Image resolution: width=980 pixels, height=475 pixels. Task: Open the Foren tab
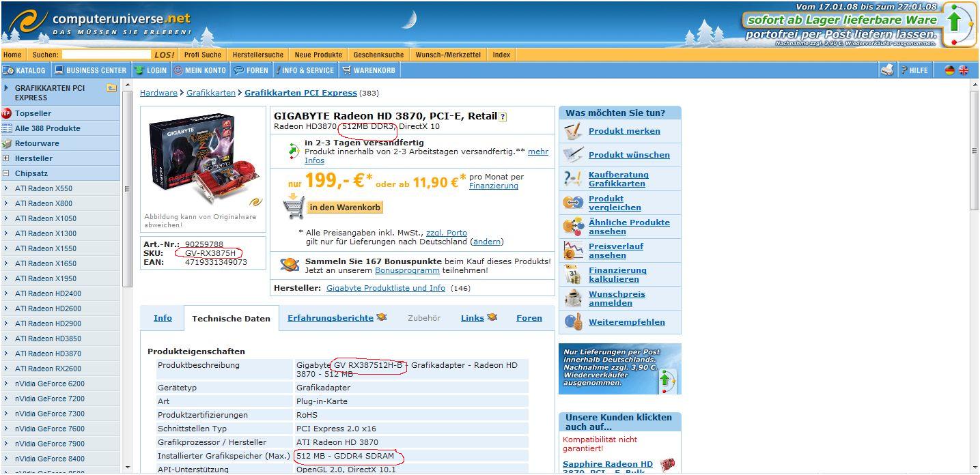click(x=529, y=318)
